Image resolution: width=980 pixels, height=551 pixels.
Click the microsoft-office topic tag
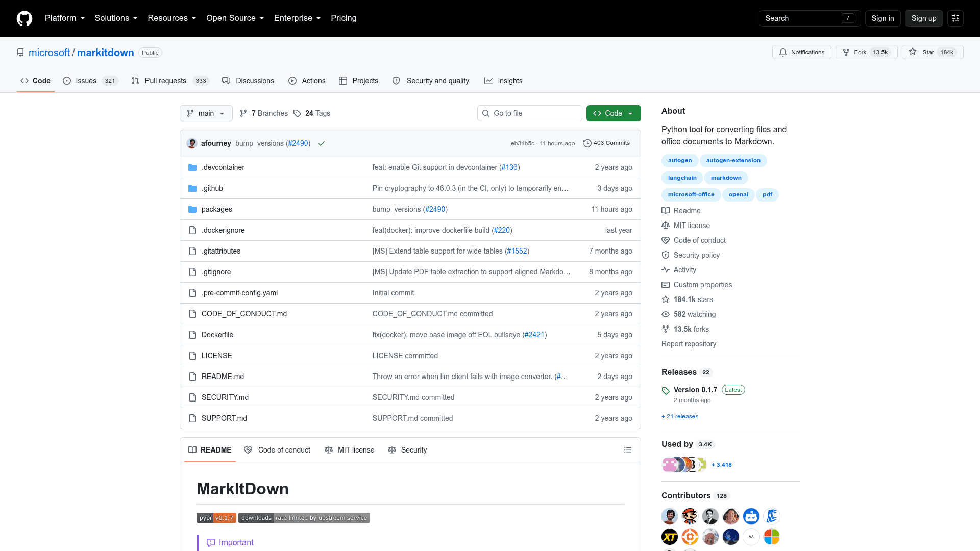click(x=691, y=195)
